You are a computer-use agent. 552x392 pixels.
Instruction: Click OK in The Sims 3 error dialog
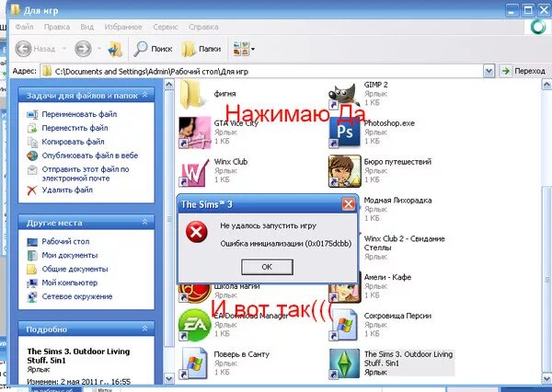click(267, 267)
